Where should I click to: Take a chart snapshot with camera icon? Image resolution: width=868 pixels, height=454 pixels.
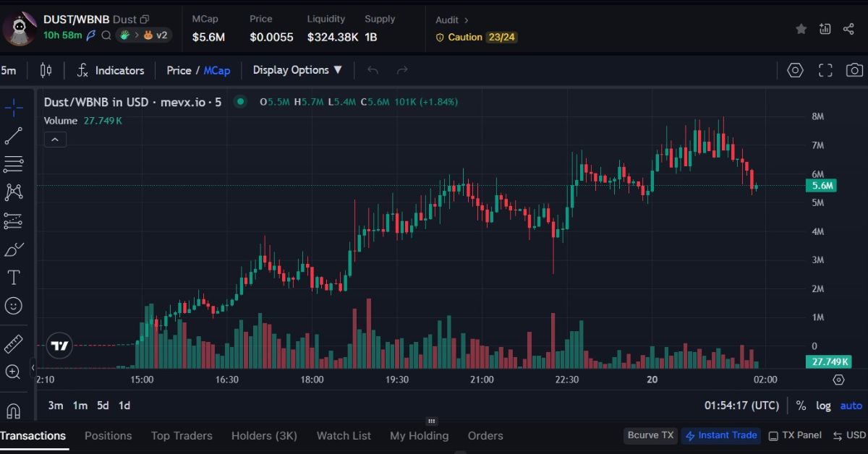[x=854, y=70]
